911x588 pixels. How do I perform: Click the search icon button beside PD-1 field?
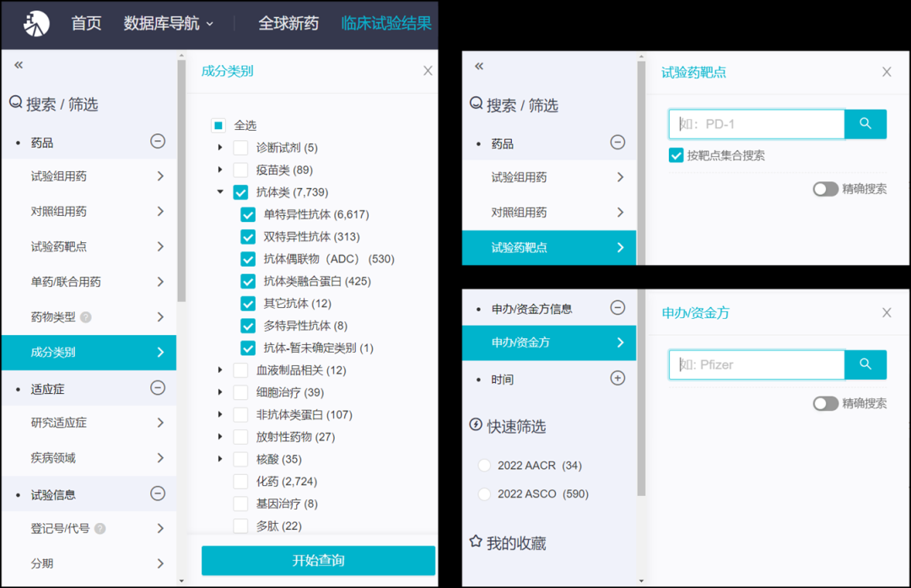(865, 124)
